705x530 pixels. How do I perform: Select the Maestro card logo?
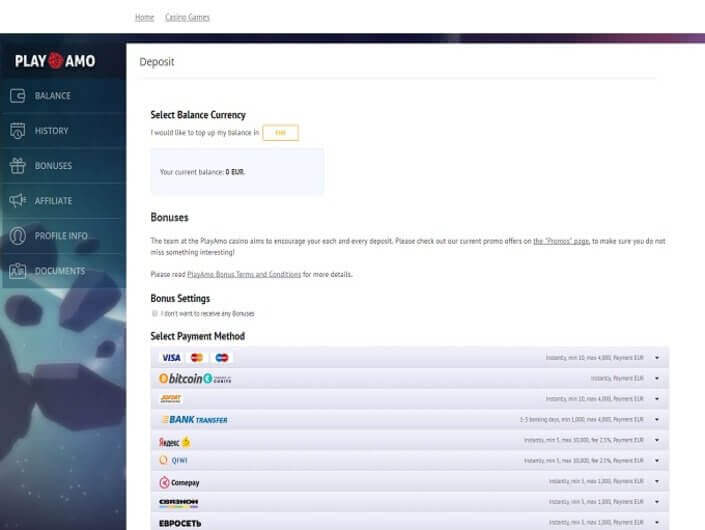[222, 358]
